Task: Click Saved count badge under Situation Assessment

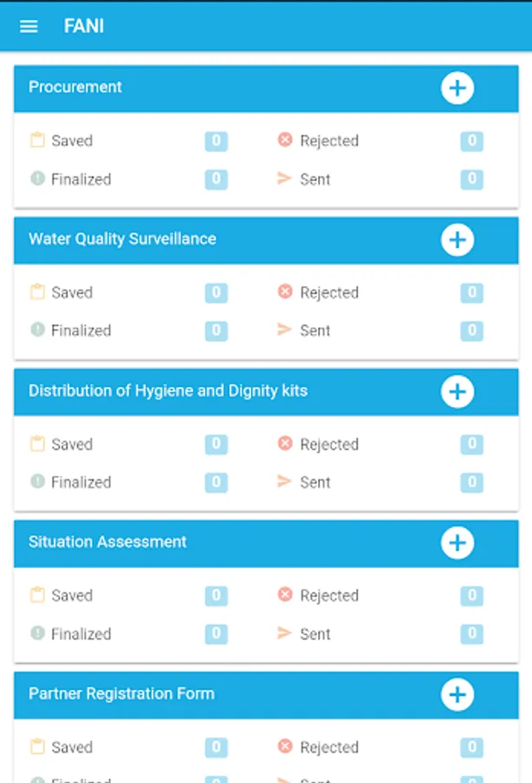Action: tap(216, 596)
